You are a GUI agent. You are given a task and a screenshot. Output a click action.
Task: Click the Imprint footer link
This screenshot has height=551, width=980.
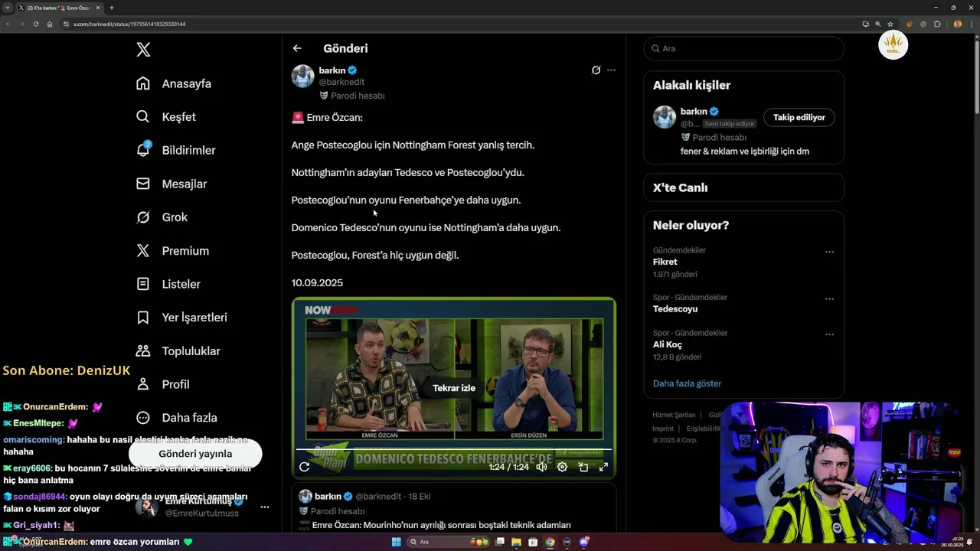663,429
